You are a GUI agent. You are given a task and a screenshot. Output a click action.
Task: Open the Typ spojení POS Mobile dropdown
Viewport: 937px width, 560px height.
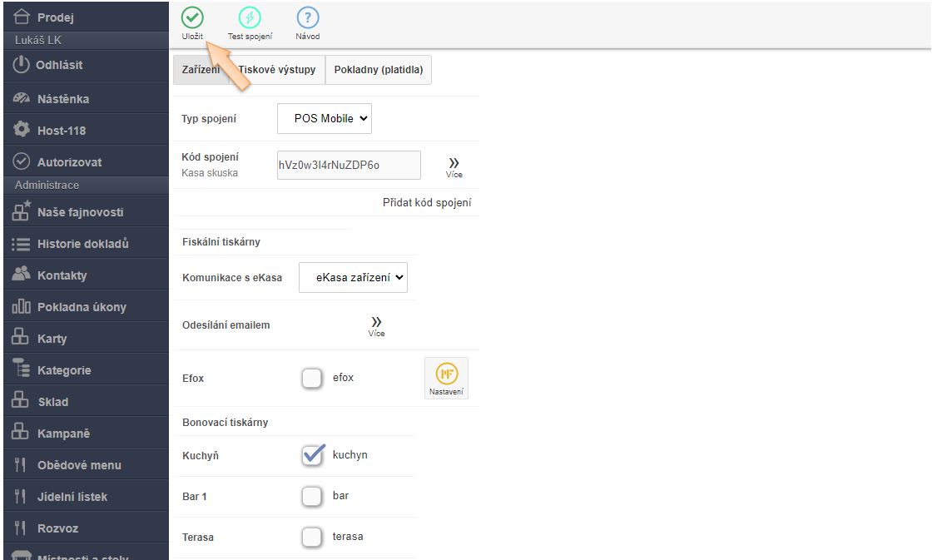pyautogui.click(x=325, y=118)
